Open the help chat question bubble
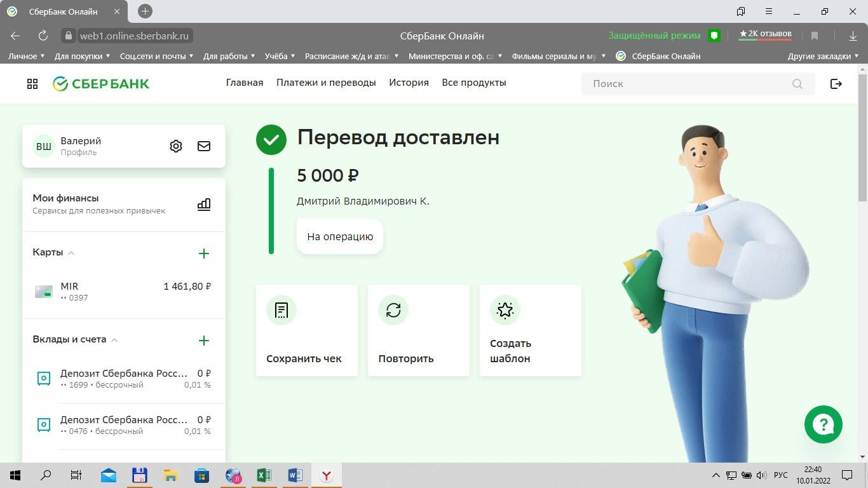The image size is (868, 488). click(823, 424)
